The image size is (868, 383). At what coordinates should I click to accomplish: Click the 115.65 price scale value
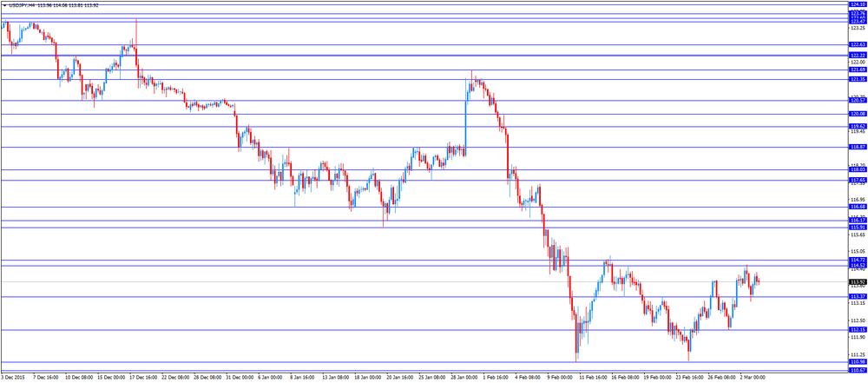[858, 234]
